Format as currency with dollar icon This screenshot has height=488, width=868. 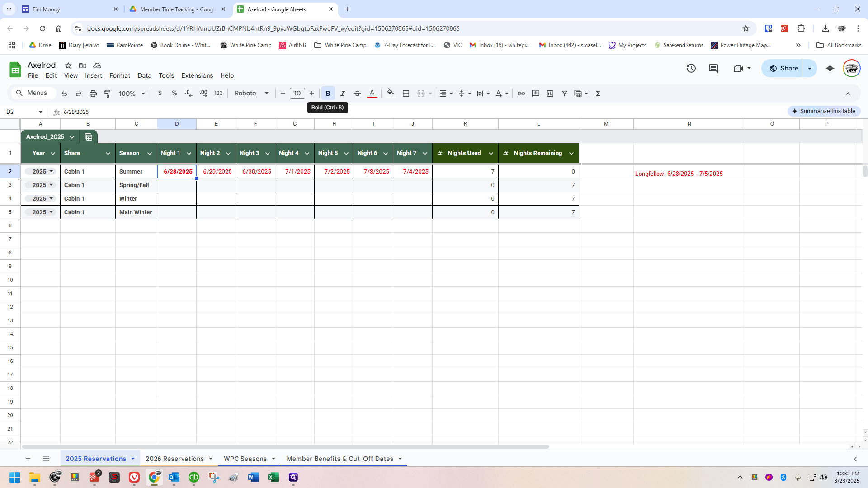pyautogui.click(x=160, y=93)
